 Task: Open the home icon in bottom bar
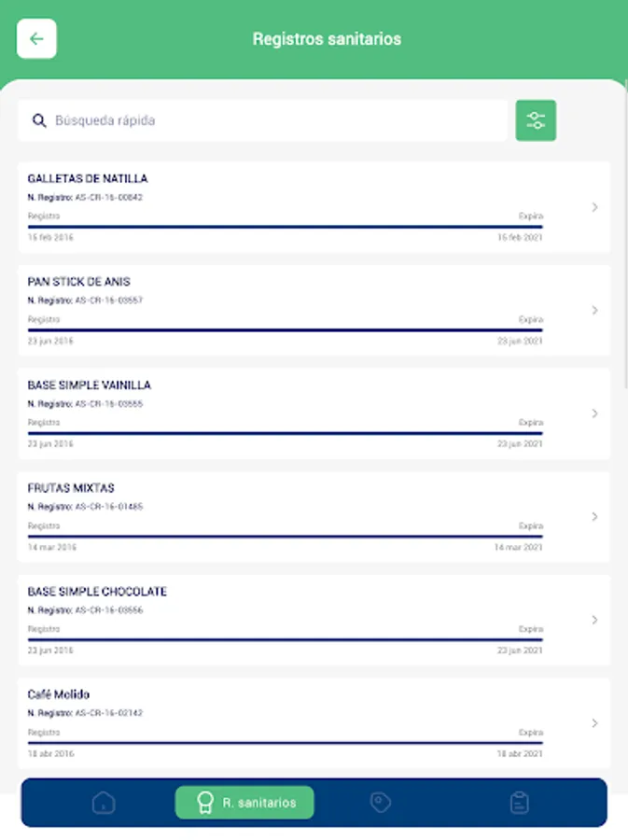tap(104, 803)
